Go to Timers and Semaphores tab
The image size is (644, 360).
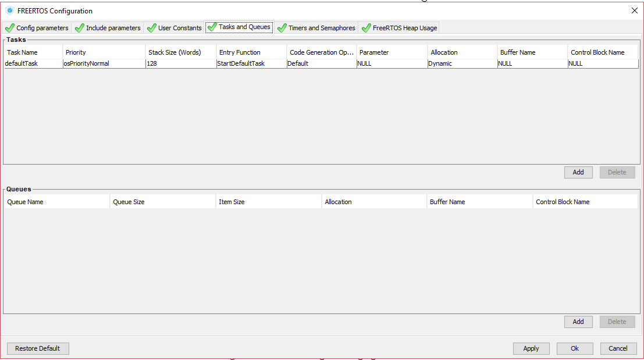(316, 28)
